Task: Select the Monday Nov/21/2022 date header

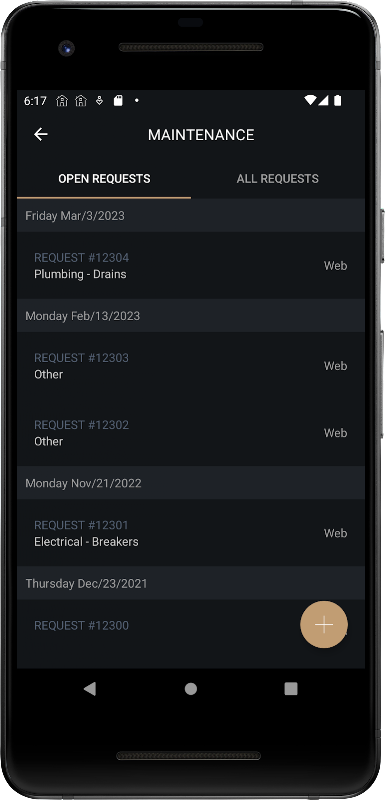Action: [191, 483]
